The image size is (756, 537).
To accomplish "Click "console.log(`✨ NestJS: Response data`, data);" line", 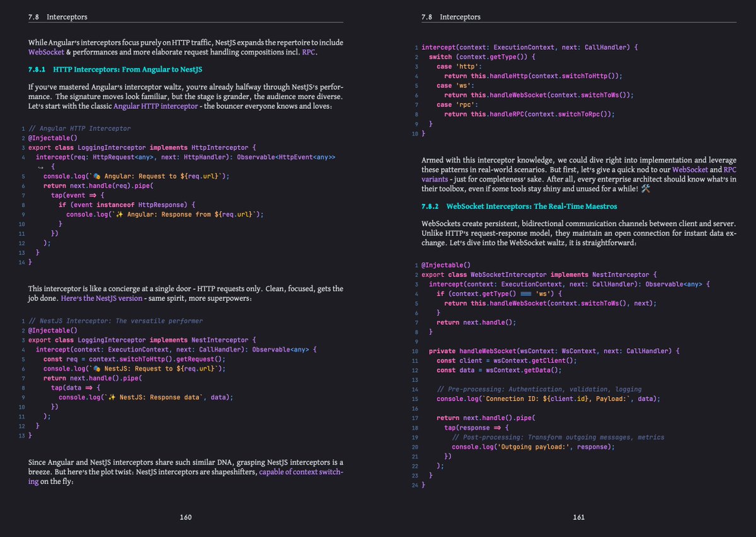I will [x=146, y=397].
